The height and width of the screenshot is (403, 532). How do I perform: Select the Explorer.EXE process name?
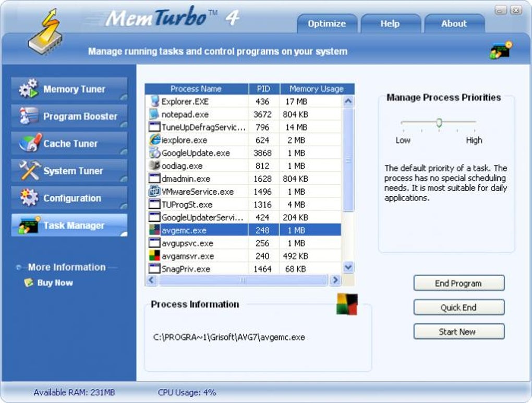185,101
